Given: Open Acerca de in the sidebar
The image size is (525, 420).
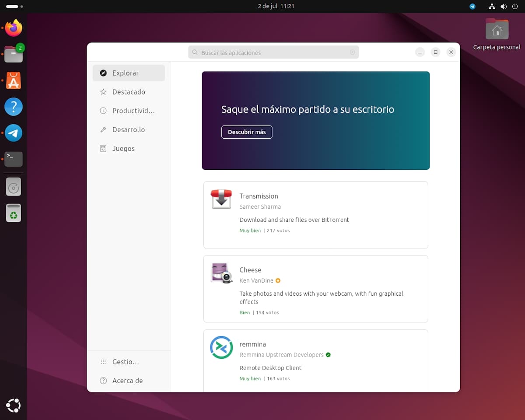Looking at the screenshot, I should (x=129, y=381).
